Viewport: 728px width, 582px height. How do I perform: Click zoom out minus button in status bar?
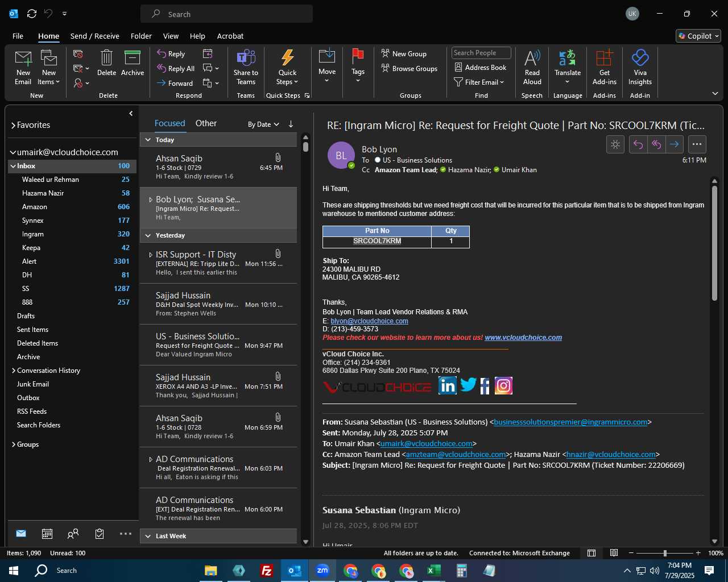tap(631, 553)
